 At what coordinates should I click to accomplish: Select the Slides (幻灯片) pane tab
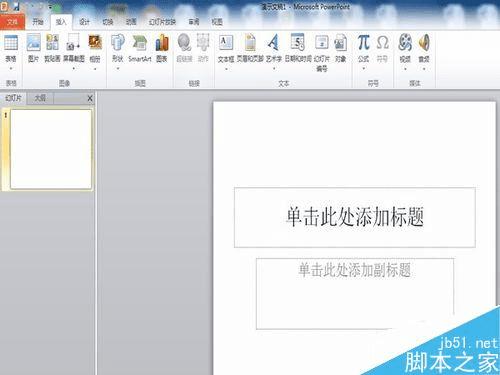[13, 98]
